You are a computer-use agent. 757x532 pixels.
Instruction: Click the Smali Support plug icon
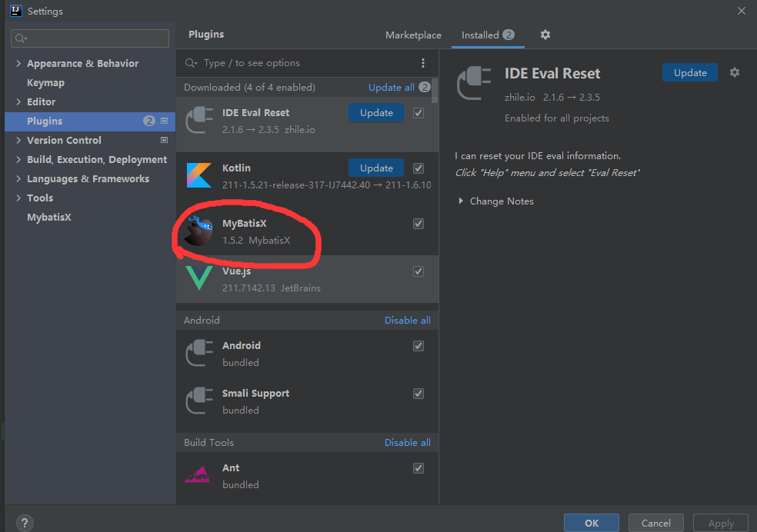pyautogui.click(x=199, y=401)
